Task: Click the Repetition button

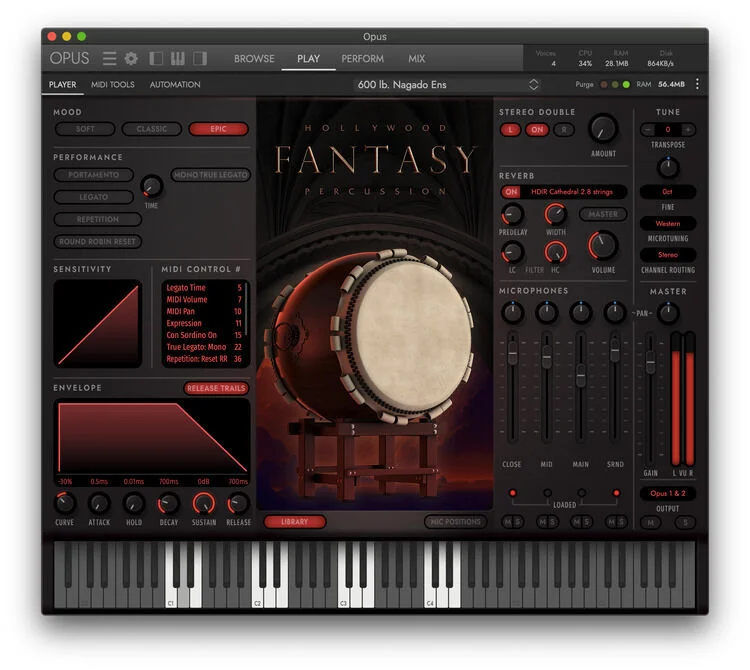Action: coord(98,219)
